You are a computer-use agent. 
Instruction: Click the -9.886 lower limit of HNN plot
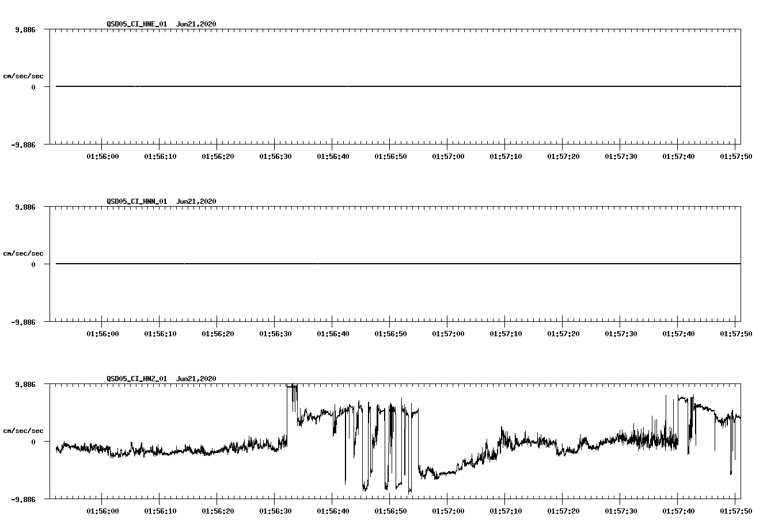point(23,322)
